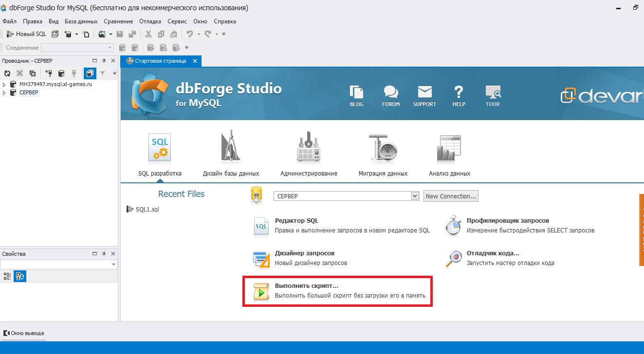The width and height of the screenshot is (644, 354).
Task: Open the Файл menu
Action: click(9, 21)
